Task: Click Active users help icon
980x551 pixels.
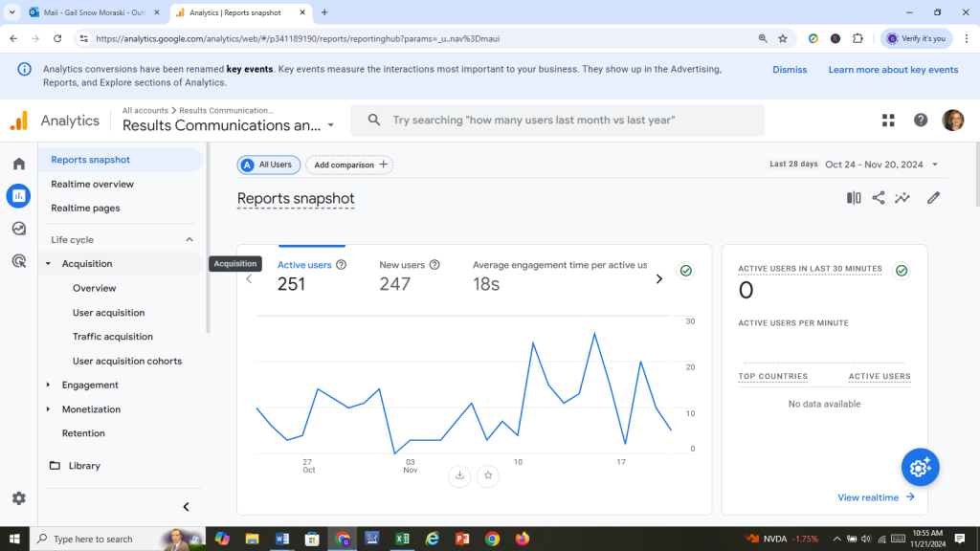Action: coord(342,265)
